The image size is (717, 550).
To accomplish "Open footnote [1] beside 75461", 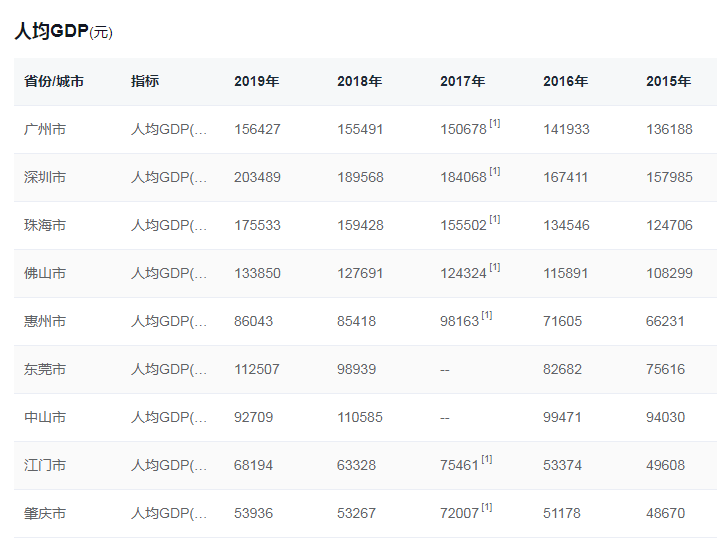I will click(x=487, y=460).
